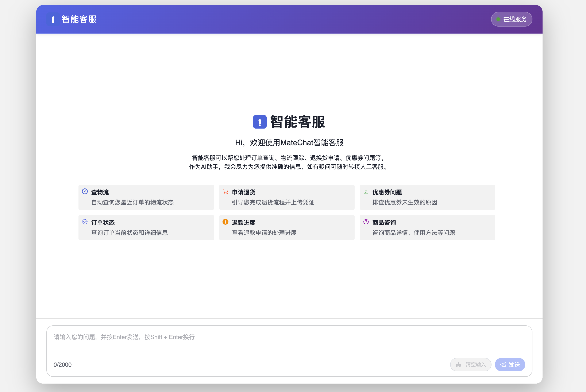Click the purple question icon beside 商品咨询
This screenshot has height=392, width=586.
(366, 222)
